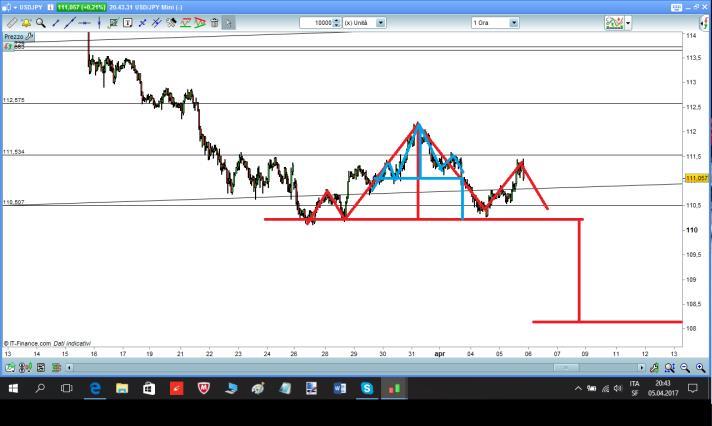712x426 pixels.
Task: Click the keyboard icon in the title bar
Action: [677, 7]
